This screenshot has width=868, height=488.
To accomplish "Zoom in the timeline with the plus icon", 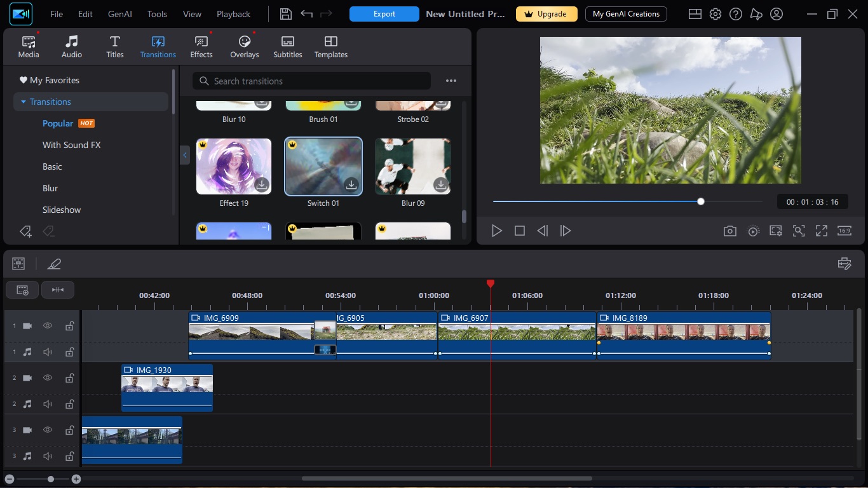I will [x=76, y=479].
